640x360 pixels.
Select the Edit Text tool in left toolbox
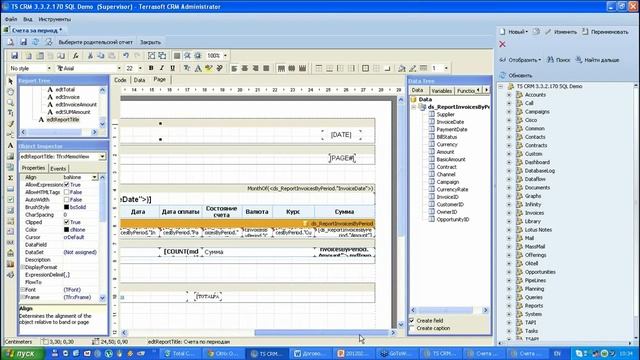(11, 113)
